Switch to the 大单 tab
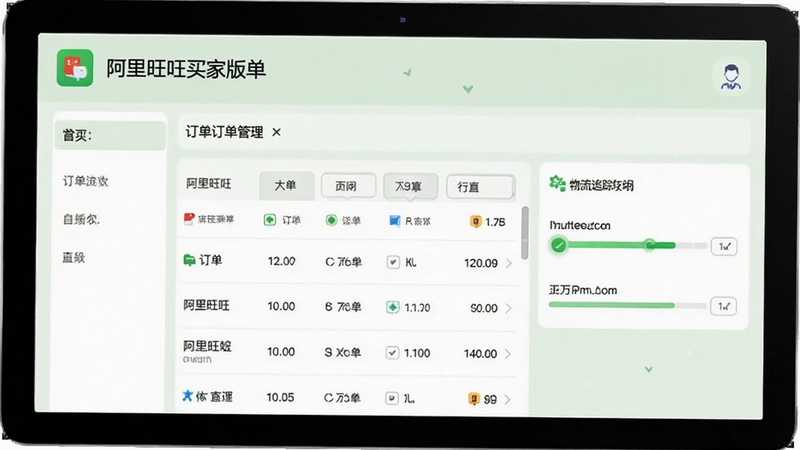This screenshot has height=450, width=800. point(286,186)
